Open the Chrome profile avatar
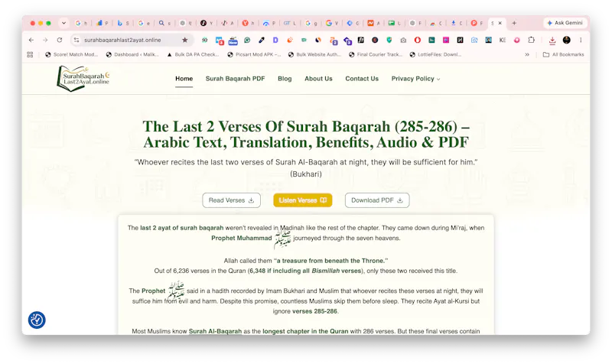The width and height of the screenshot is (612, 364). point(567,40)
